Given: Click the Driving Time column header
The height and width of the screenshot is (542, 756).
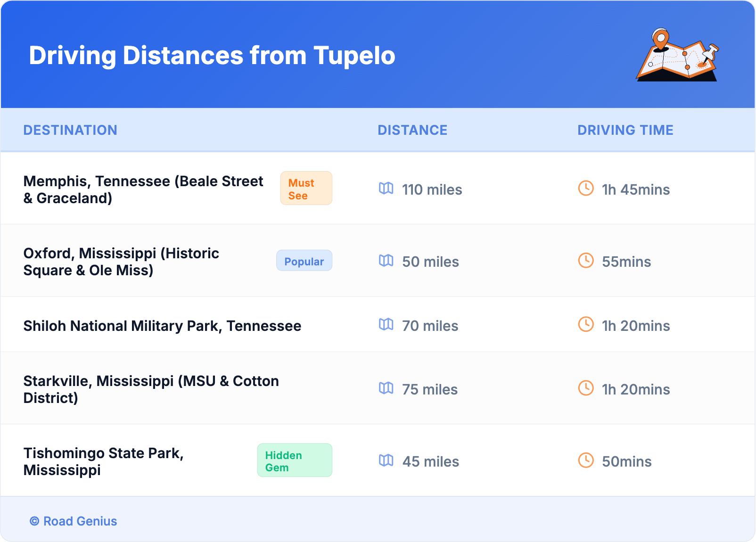Looking at the screenshot, I should 625,130.
